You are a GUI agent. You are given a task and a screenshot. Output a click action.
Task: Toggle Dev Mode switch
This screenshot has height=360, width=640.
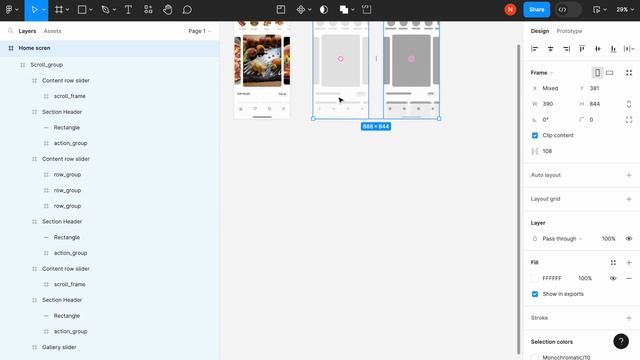(x=568, y=10)
